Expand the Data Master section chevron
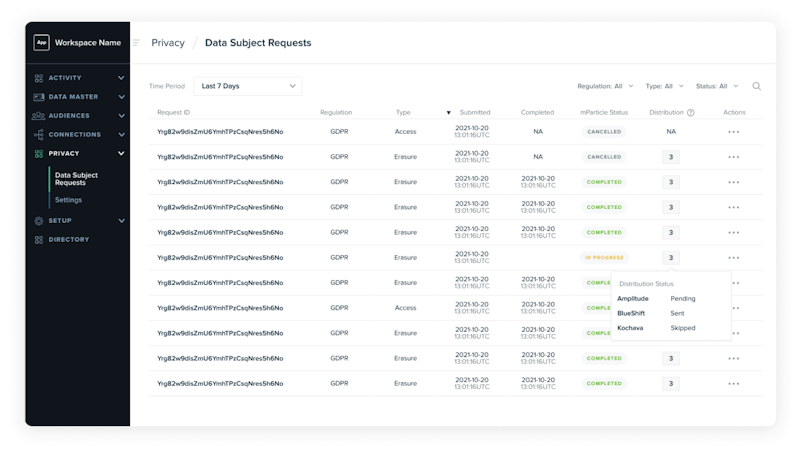The width and height of the screenshot is (800, 449). pyautogui.click(x=121, y=97)
